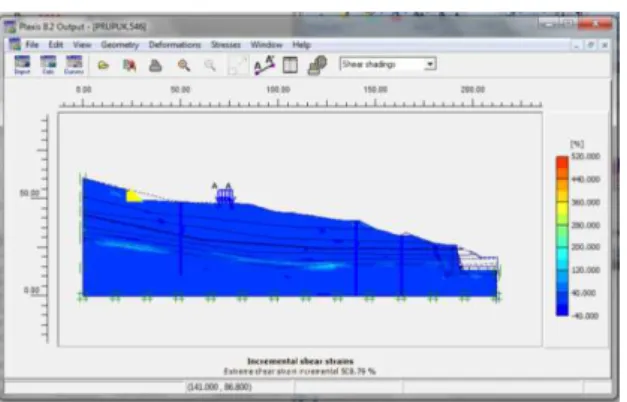Open the Edit menu
This screenshot has width=627, height=402.
click(x=56, y=45)
